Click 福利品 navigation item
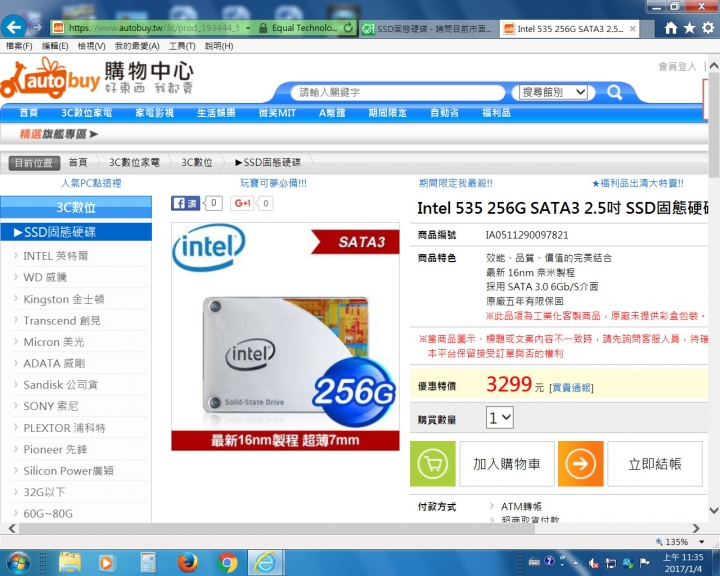 coord(496,113)
